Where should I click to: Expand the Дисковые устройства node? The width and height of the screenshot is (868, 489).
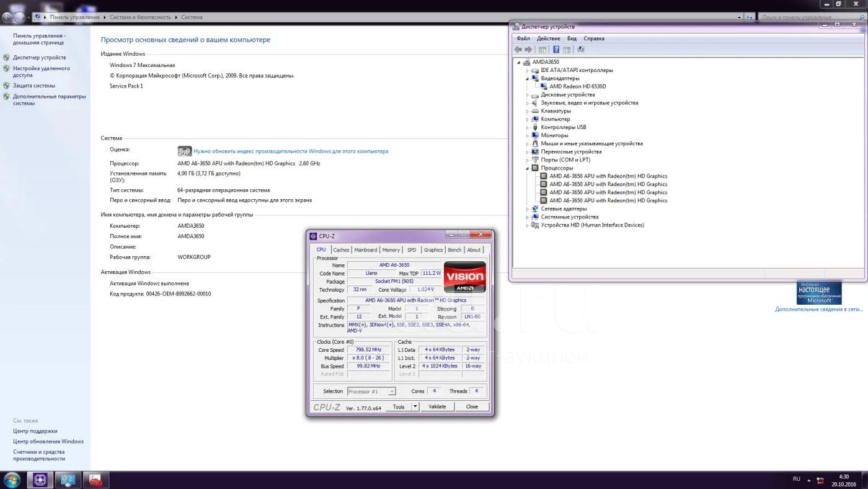coord(528,95)
